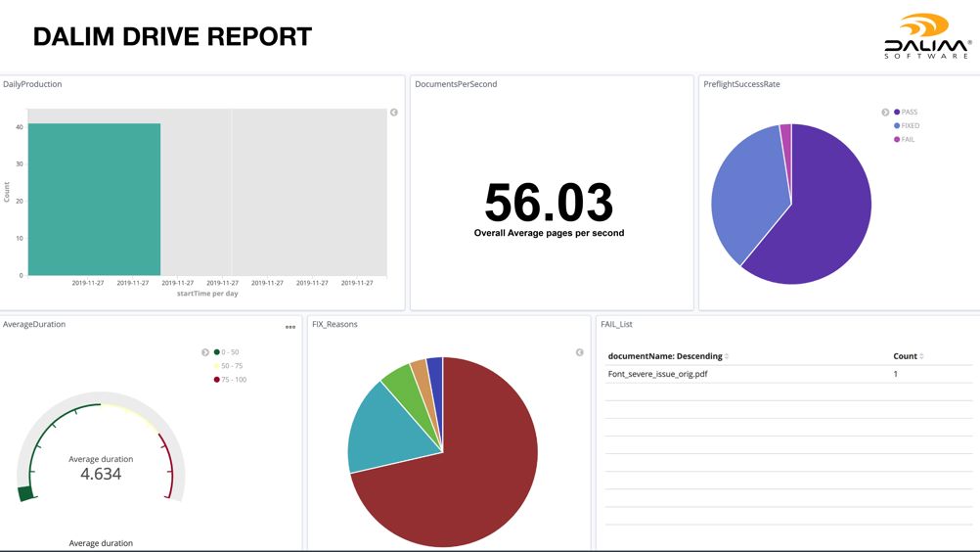Toggle the FAIL legend entry

point(905,139)
